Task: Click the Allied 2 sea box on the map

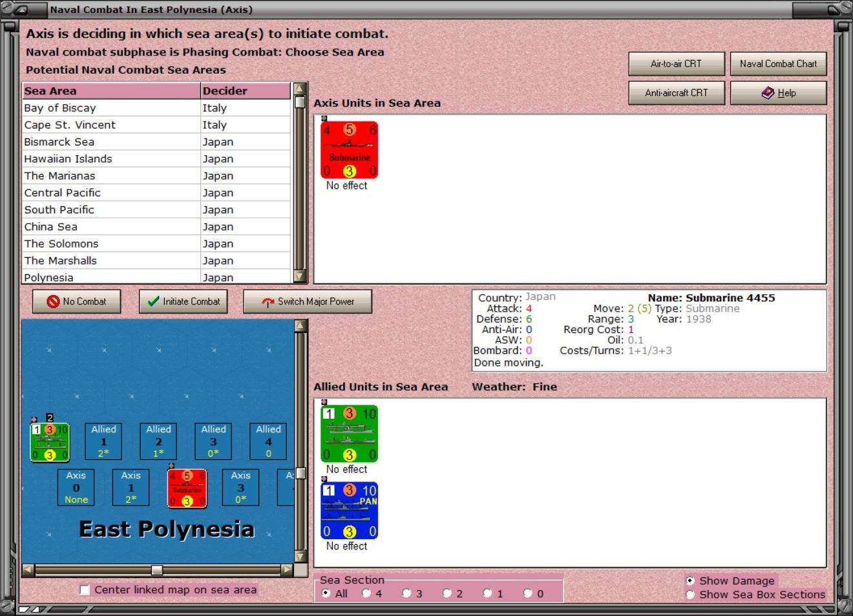Action: 158,441
